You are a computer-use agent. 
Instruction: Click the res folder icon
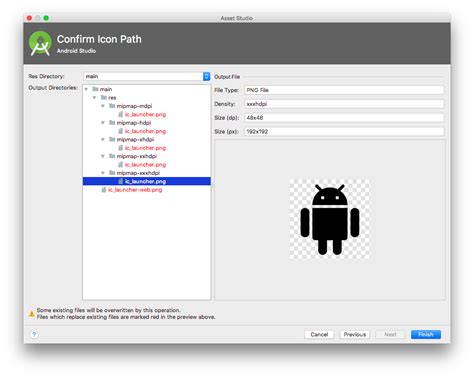(x=104, y=97)
